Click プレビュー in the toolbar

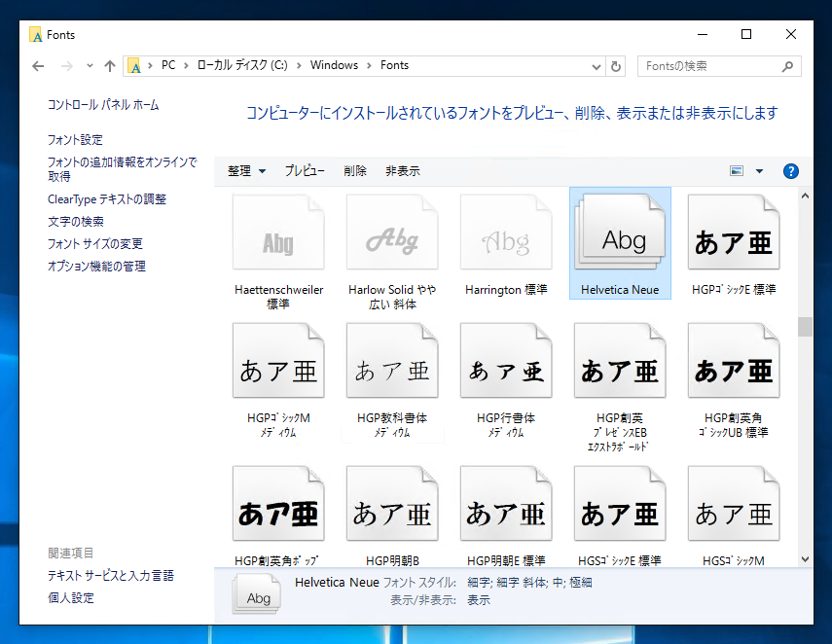(305, 171)
